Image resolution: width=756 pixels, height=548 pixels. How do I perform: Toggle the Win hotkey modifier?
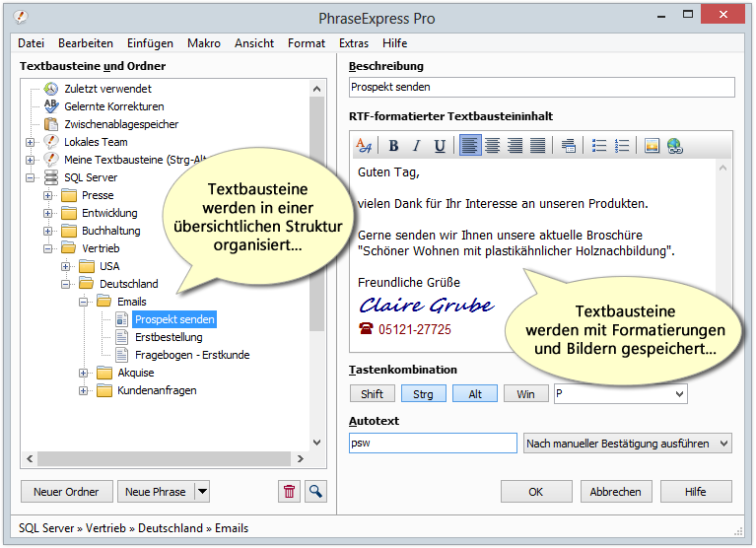[526, 394]
